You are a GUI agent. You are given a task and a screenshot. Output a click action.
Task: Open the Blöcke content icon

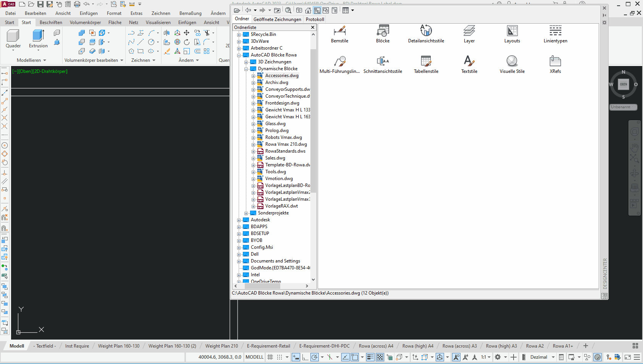(383, 34)
